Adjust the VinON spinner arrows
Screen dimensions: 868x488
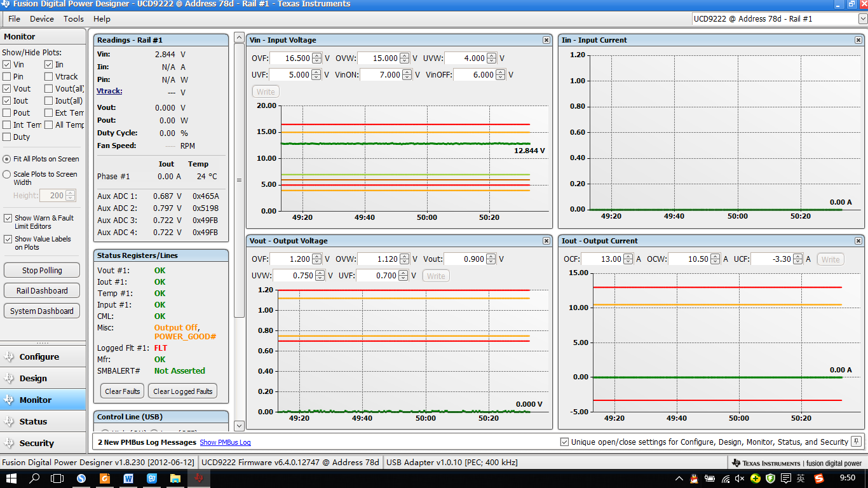[407, 75]
